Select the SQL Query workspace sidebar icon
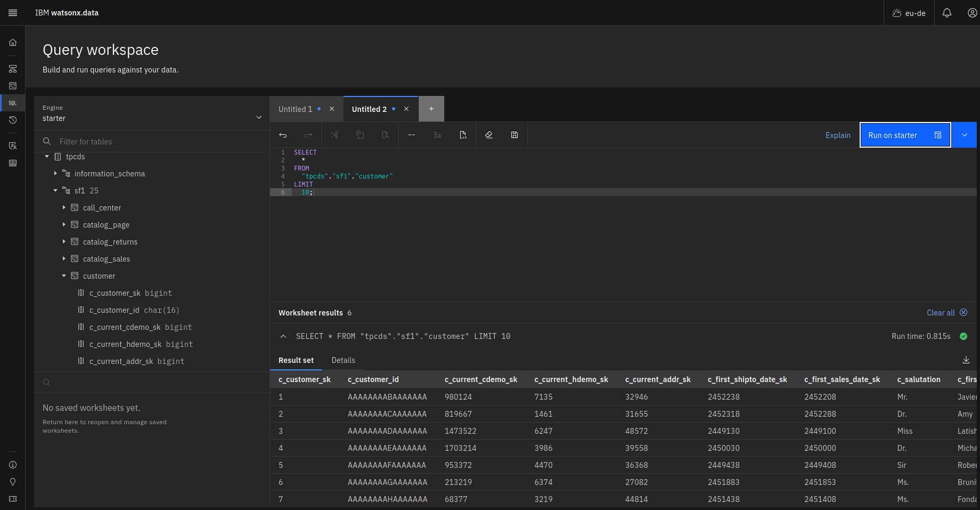The height and width of the screenshot is (510, 980). click(13, 103)
